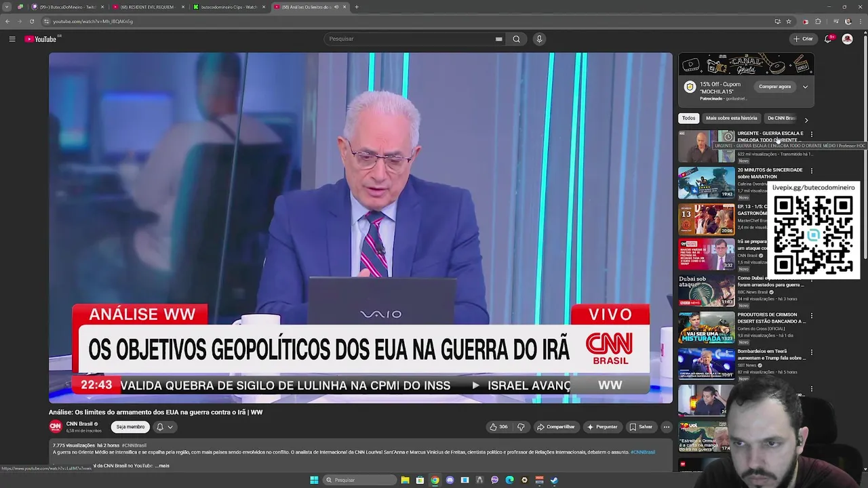868x488 pixels.
Task: Open options menu for 20 MINUTOS de SINCERIDADE video
Action: [x=811, y=171]
